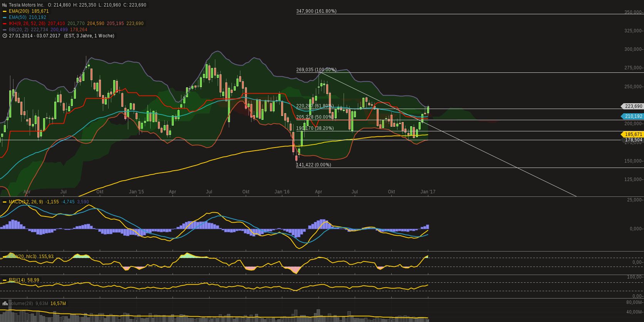Click the 141,422 (0.00%) Fibonacci label

point(314,165)
